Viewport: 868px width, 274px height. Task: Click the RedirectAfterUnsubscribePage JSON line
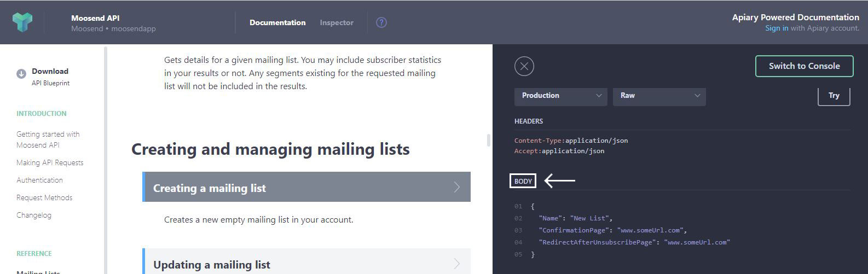coord(634,242)
